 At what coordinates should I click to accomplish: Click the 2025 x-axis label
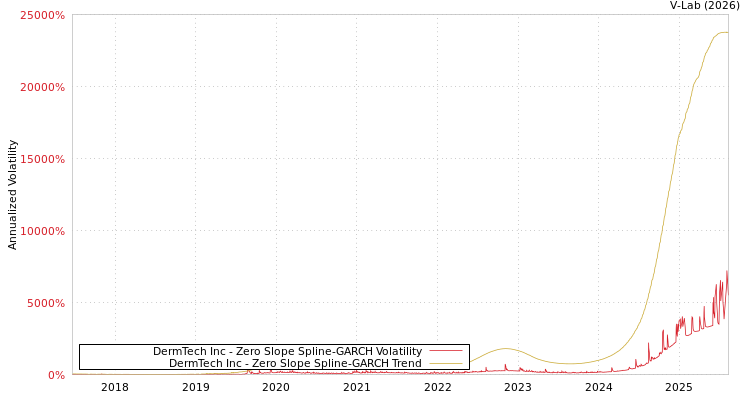tap(679, 387)
